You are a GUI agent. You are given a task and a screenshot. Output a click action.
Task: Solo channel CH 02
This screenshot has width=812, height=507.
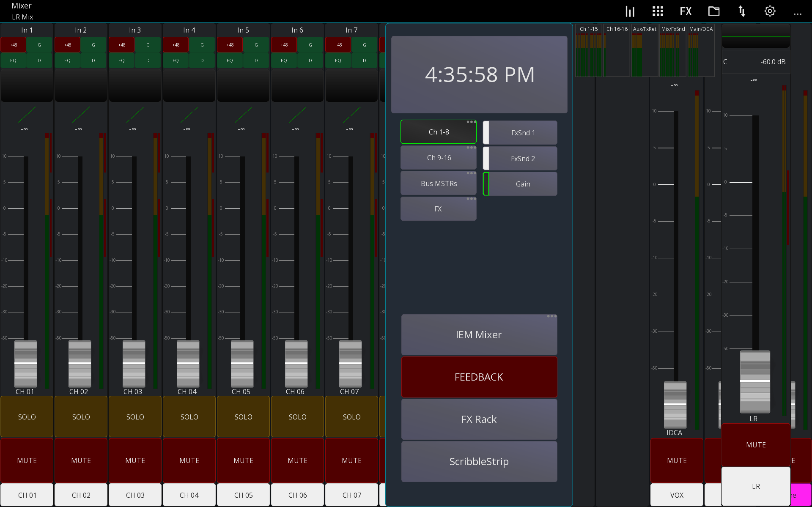(81, 417)
